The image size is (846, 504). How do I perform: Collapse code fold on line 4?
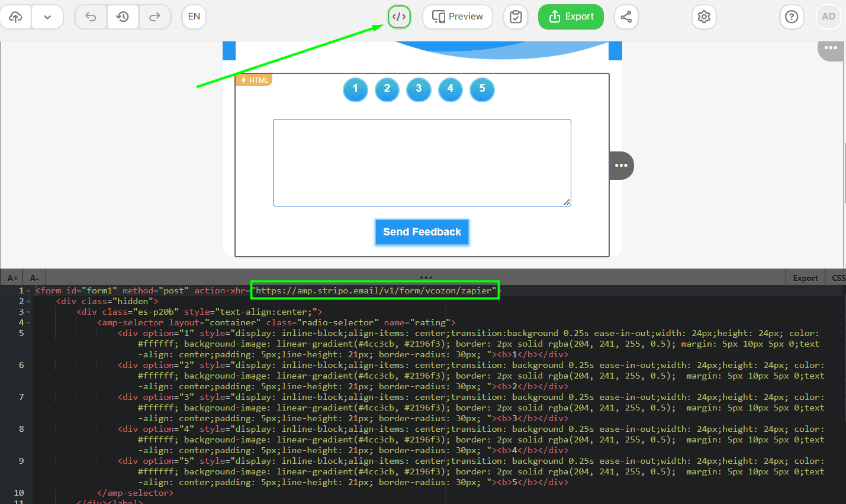point(28,323)
